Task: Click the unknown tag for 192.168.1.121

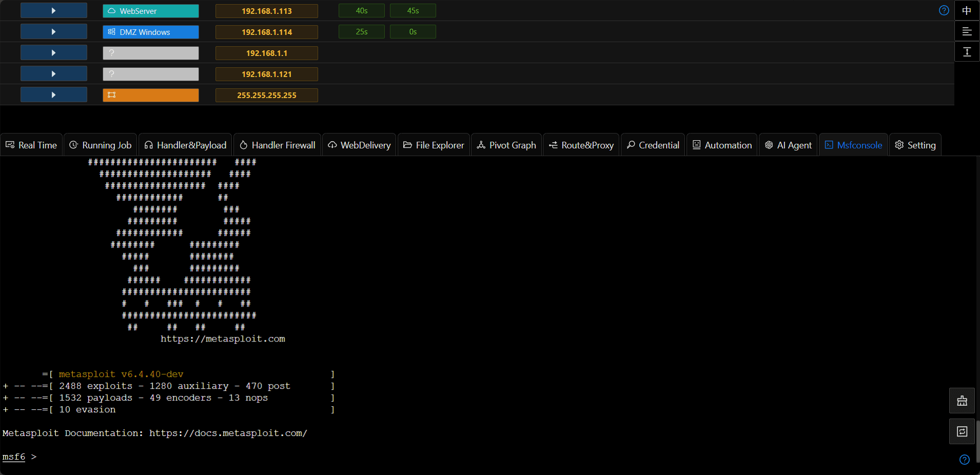Action: pos(151,74)
